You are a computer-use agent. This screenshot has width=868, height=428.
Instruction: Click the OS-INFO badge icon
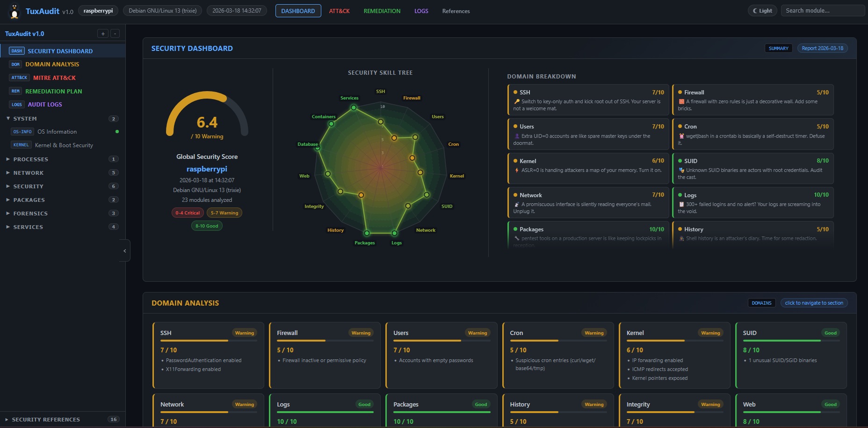[22, 132]
